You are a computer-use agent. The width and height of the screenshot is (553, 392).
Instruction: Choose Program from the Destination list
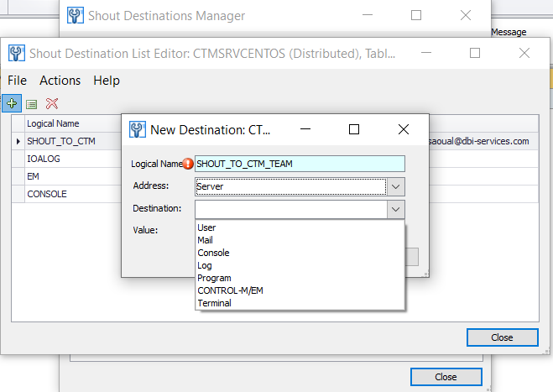pos(300,278)
